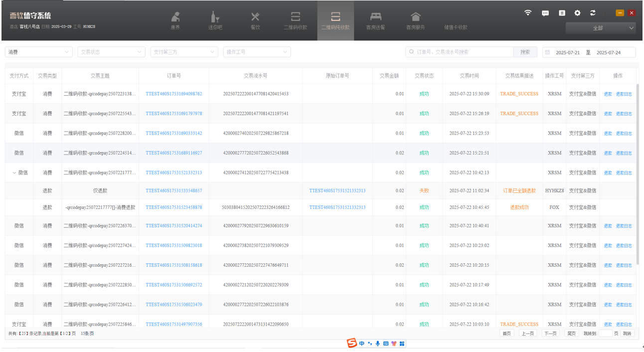
Task: Go to 首页 first page
Action: point(506,334)
